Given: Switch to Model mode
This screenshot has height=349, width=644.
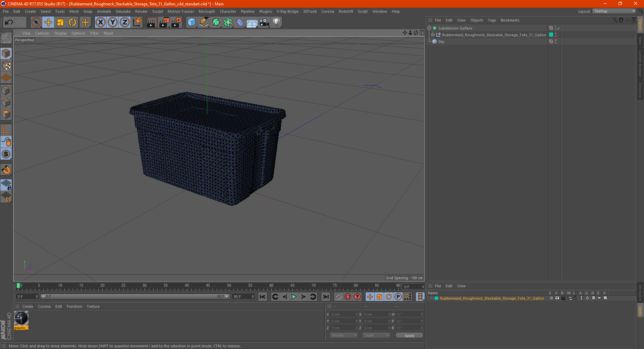Looking at the screenshot, I should tap(6, 53).
